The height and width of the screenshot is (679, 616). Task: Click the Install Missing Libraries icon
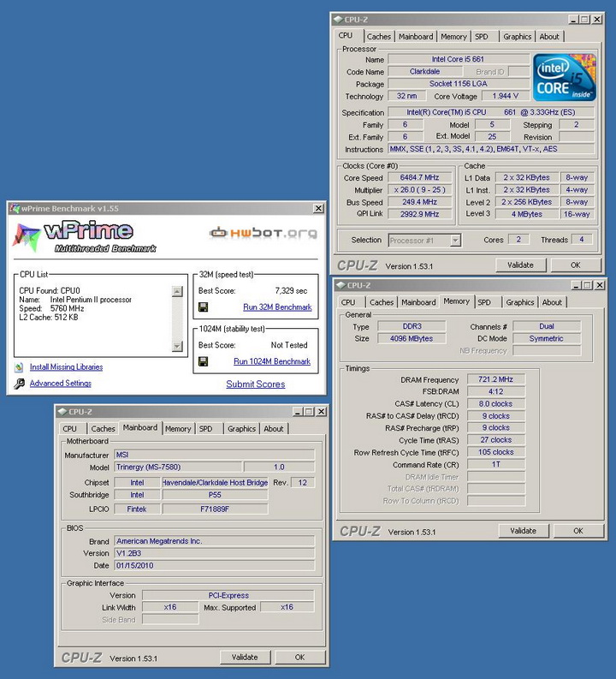pos(19,367)
